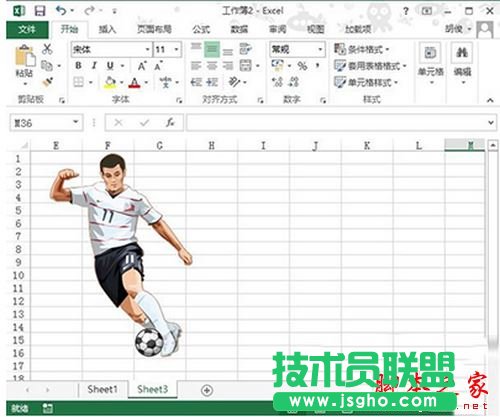
Task: Undo the last action
Action: 61,11
